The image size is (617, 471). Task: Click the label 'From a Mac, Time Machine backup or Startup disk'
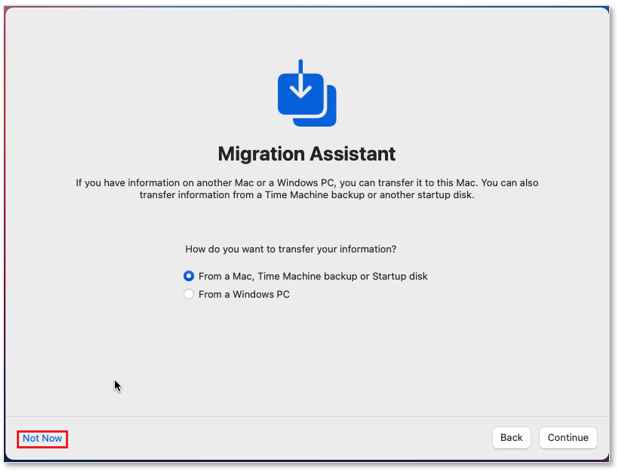[313, 276]
